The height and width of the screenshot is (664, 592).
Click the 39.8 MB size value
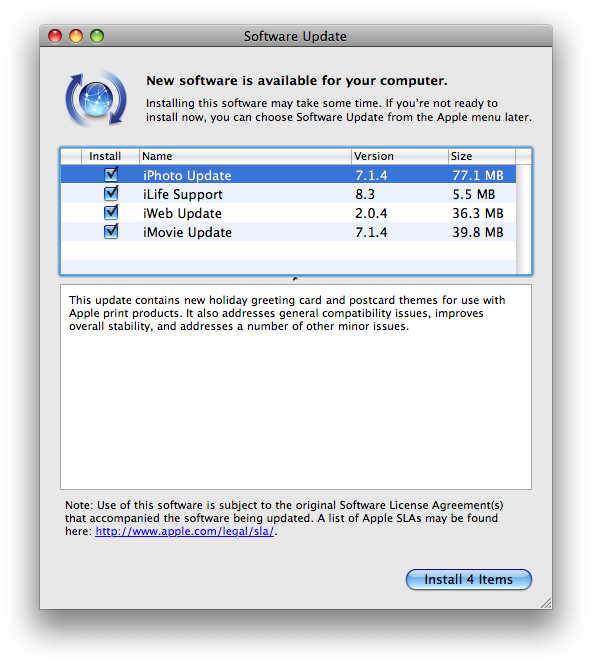click(x=478, y=232)
